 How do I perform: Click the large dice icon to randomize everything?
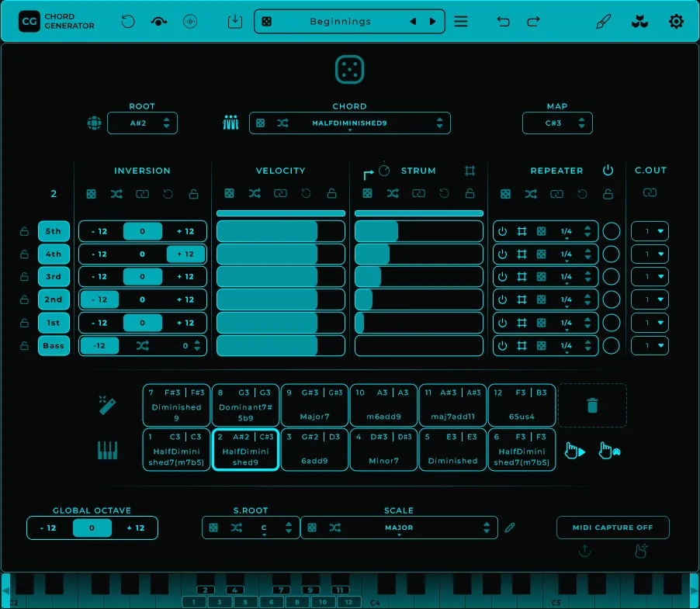(349, 69)
